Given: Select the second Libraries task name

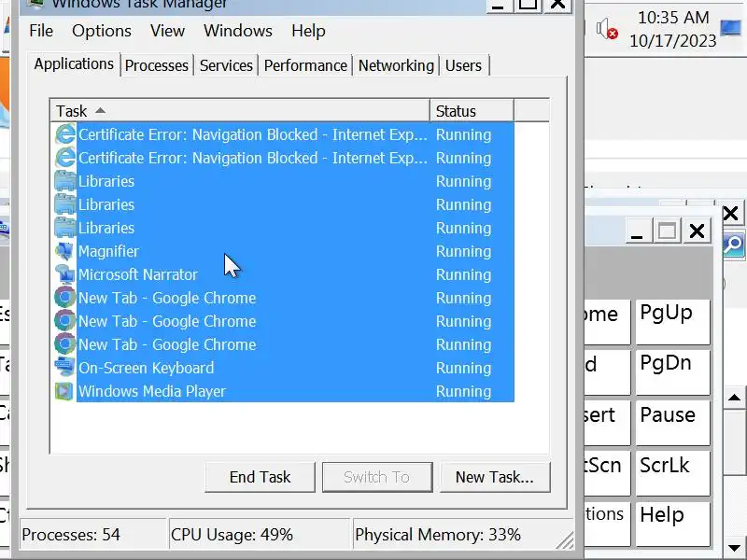Looking at the screenshot, I should coord(106,204).
